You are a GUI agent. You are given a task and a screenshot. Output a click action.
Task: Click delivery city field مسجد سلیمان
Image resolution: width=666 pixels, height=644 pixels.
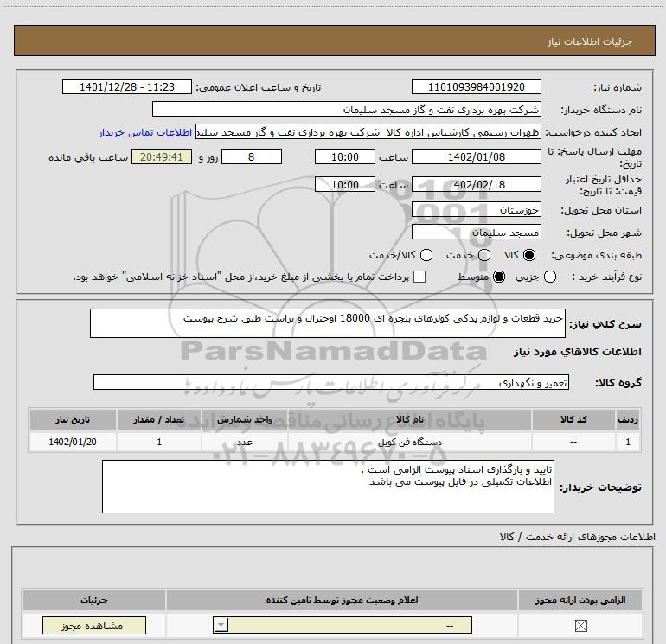point(476,233)
